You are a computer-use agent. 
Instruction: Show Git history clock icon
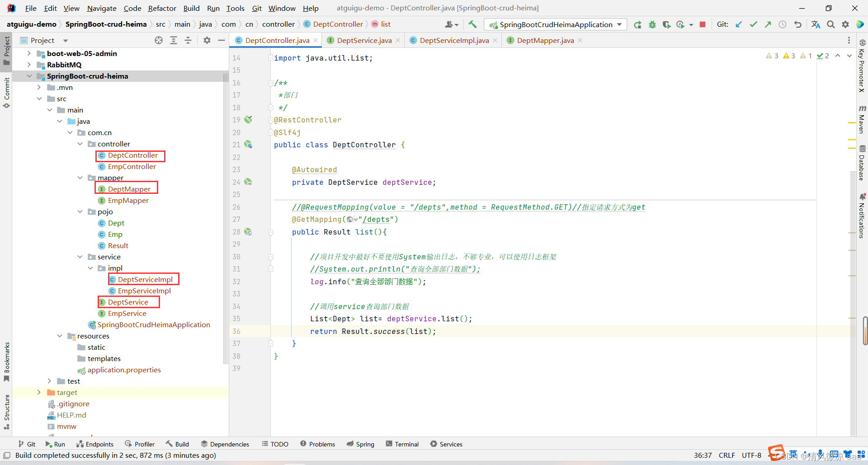783,24
